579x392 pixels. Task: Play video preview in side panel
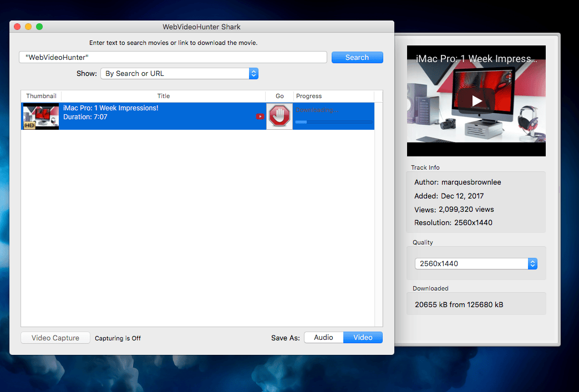point(476,101)
